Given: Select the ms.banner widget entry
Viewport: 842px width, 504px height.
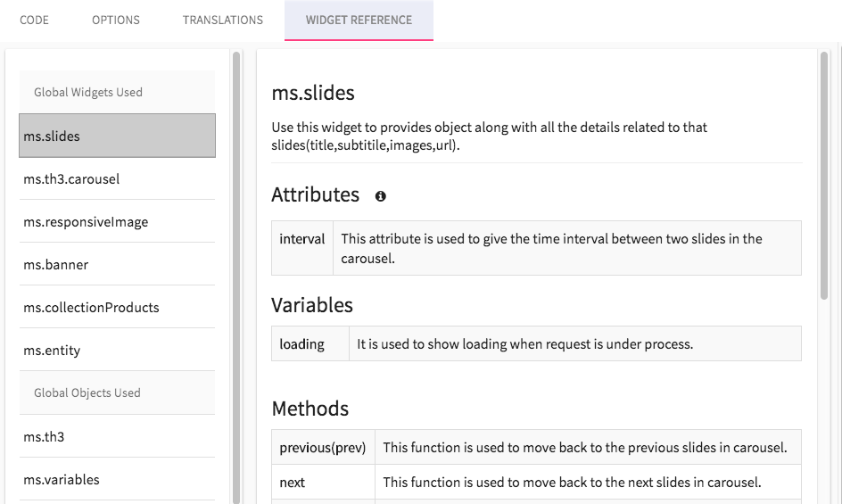Looking at the screenshot, I should pyautogui.click(x=117, y=264).
